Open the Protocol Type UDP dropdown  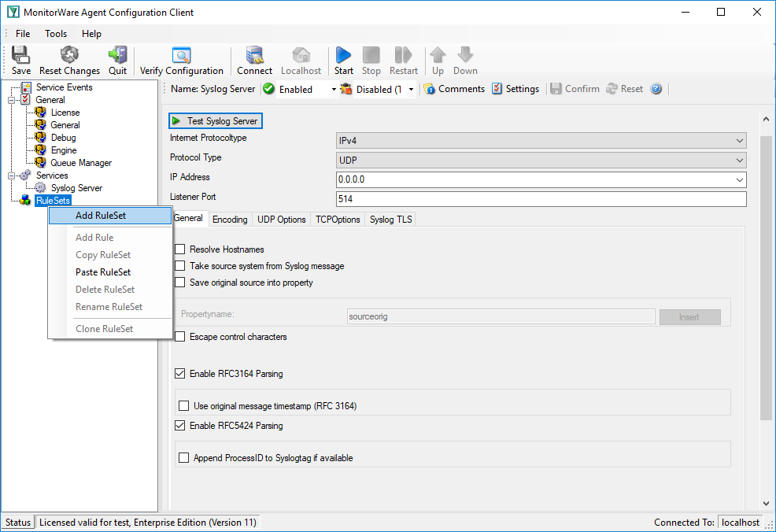(x=541, y=161)
